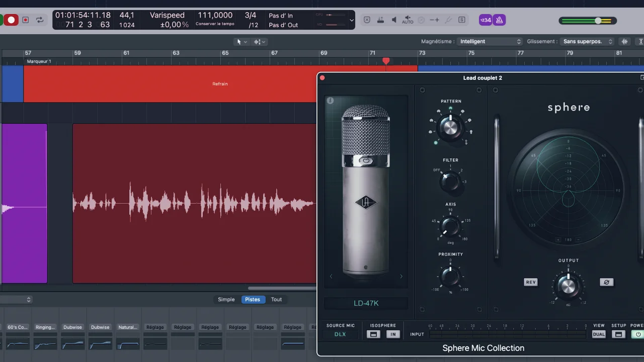The width and height of the screenshot is (644, 362).
Task: Toggle the Sphere plugin power button
Action: coord(637,334)
